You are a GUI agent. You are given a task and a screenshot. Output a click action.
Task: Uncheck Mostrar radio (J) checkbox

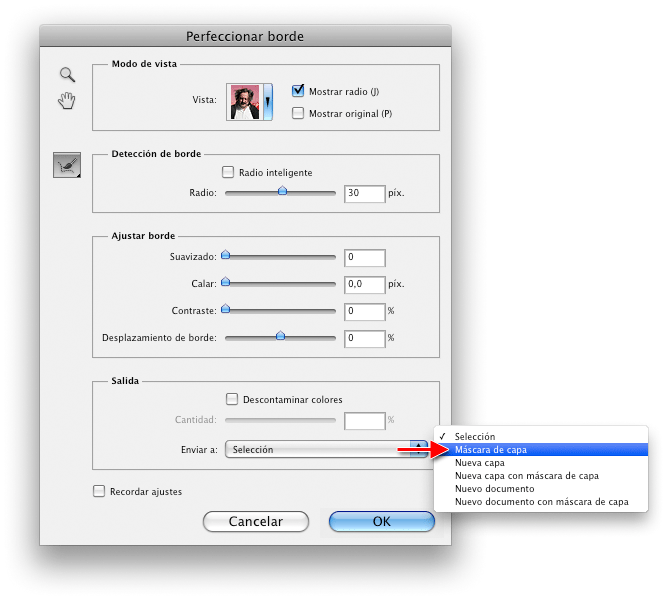298,91
